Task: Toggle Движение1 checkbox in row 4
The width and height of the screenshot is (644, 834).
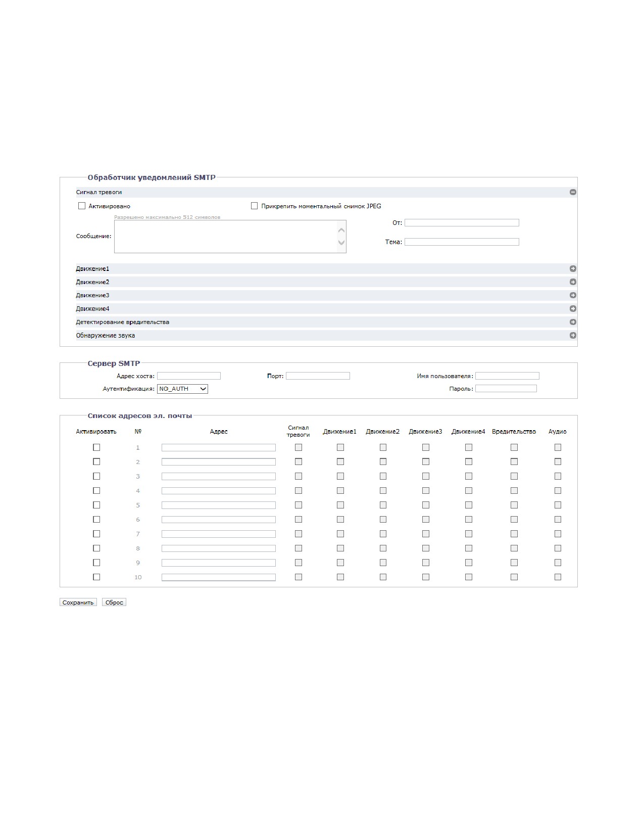Action: tap(340, 490)
